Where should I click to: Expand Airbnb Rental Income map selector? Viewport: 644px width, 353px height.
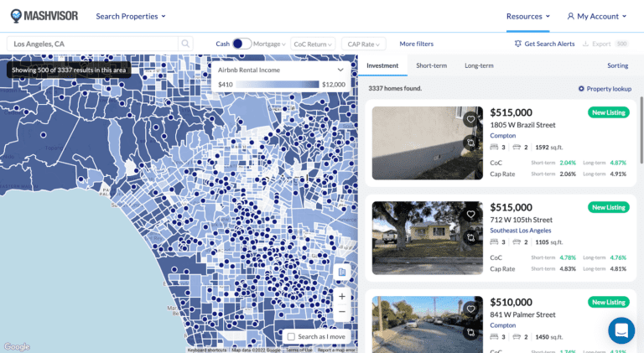tap(340, 70)
